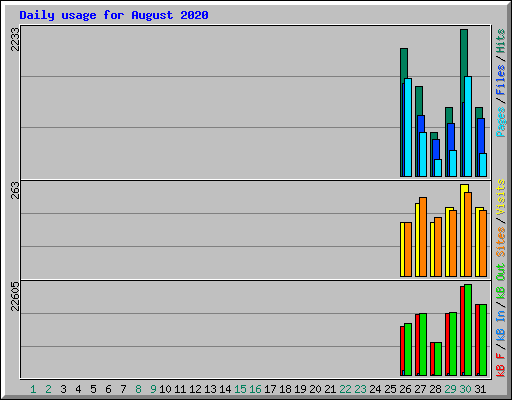Select the green kB Out bar for day 31
The image size is (512, 400).
[x=483, y=340]
